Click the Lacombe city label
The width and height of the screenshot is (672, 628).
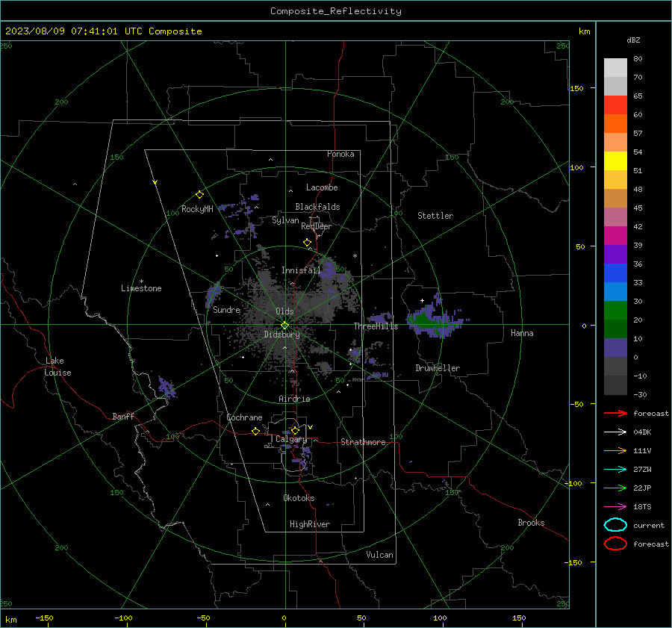pyautogui.click(x=322, y=187)
